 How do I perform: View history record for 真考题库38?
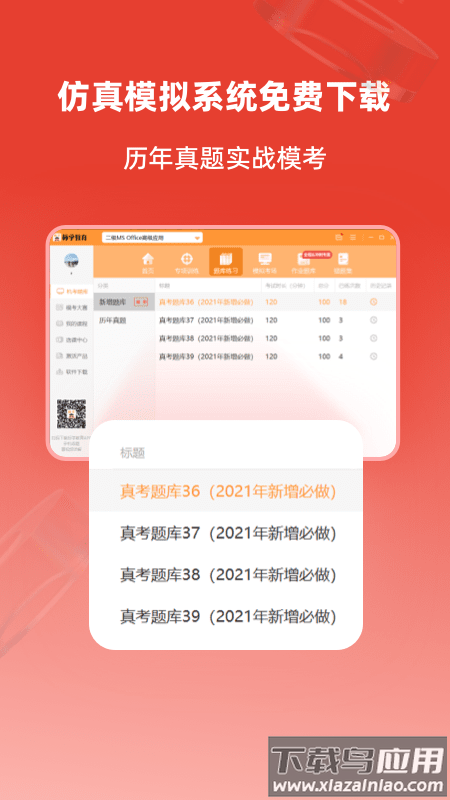(x=373, y=338)
